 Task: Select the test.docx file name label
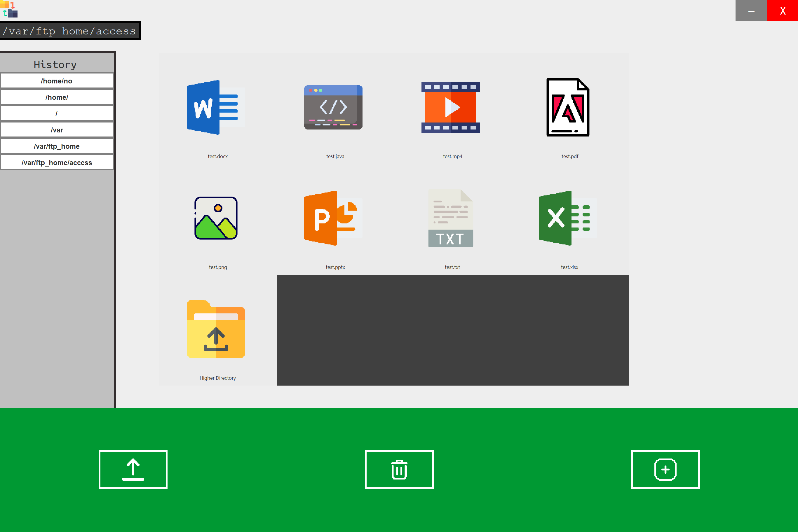pos(217,156)
